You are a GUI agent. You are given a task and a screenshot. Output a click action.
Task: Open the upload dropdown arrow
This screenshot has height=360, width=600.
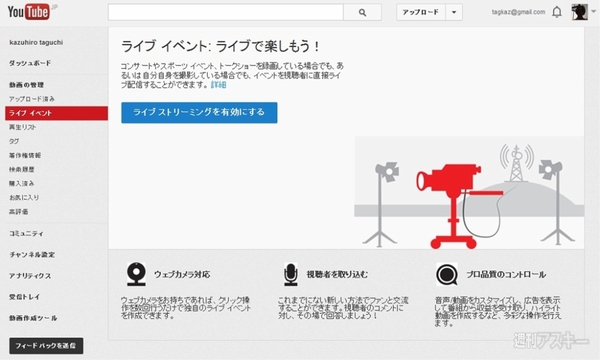click(454, 12)
